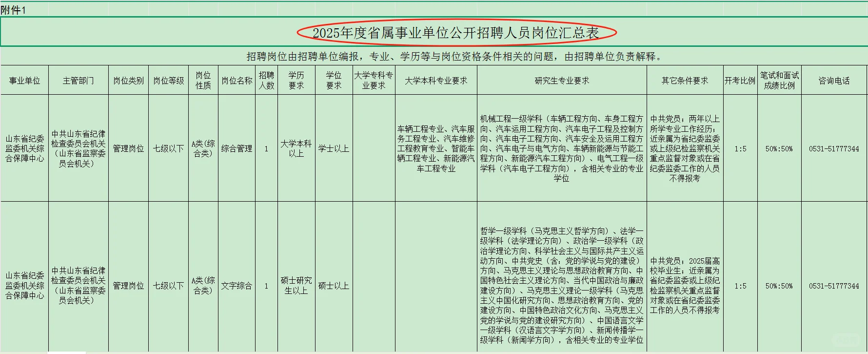Click the '其它条件要求' column header

685,81
